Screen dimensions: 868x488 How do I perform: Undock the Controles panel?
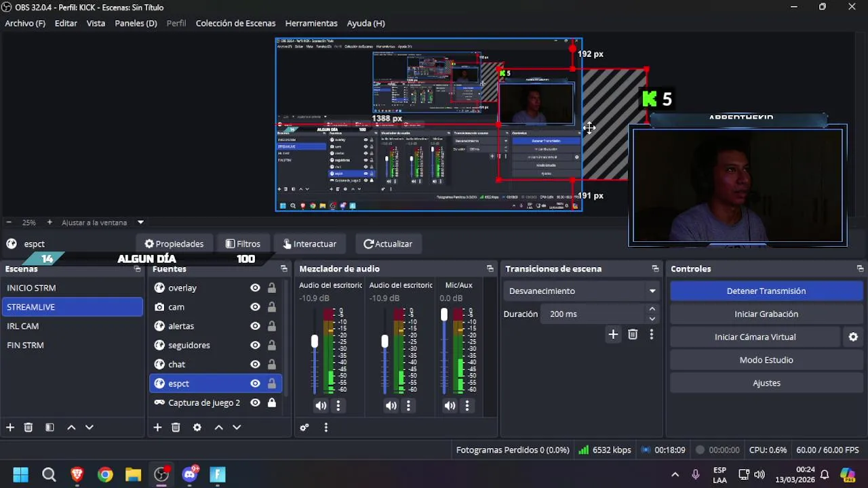(860, 269)
